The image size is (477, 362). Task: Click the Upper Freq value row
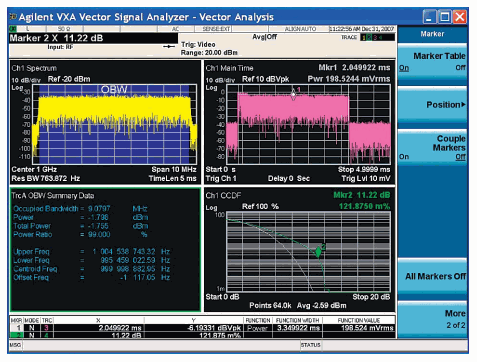point(91,252)
